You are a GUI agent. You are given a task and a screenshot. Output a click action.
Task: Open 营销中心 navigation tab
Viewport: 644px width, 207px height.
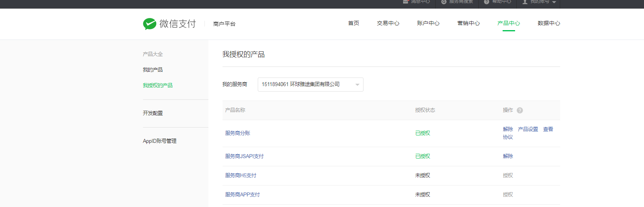coord(469,23)
